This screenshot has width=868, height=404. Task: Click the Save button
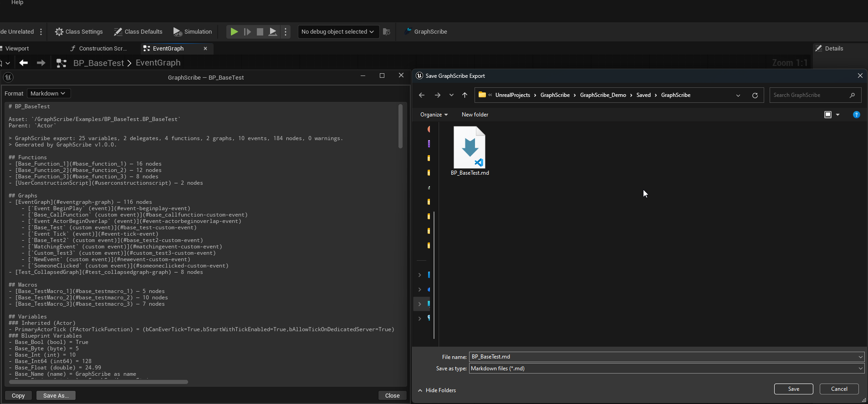point(793,389)
